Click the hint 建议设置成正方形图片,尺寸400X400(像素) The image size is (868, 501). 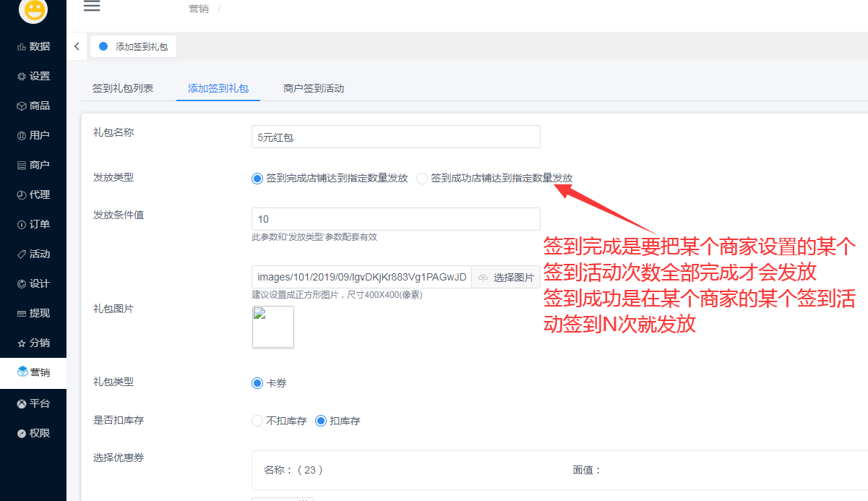coord(337,295)
